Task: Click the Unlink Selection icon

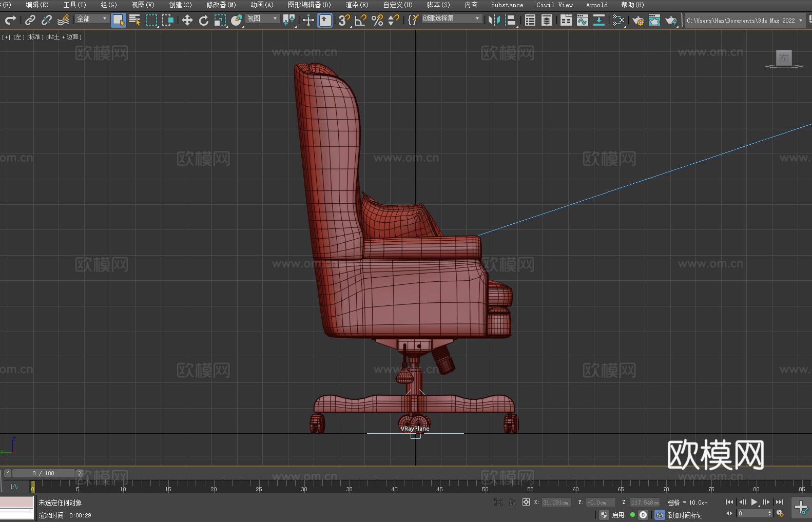Action: click(47, 20)
